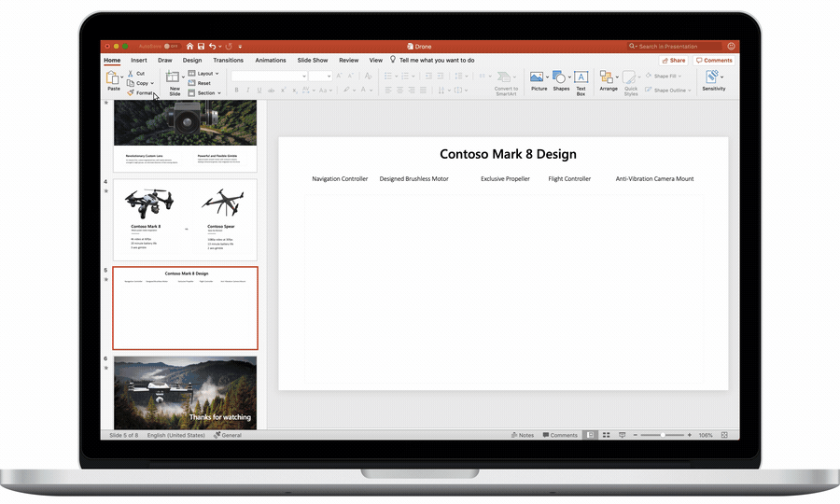Insert a Text Box
840x504 pixels.
(x=581, y=80)
